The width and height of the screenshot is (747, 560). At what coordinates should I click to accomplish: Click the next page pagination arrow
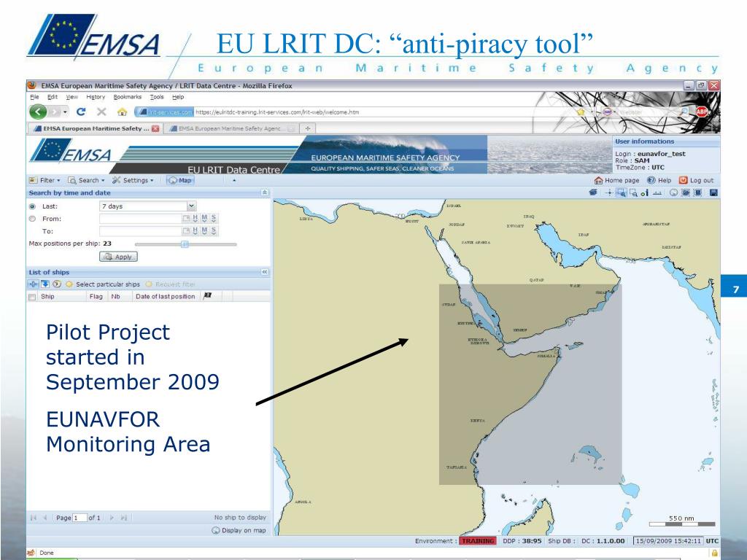112,518
